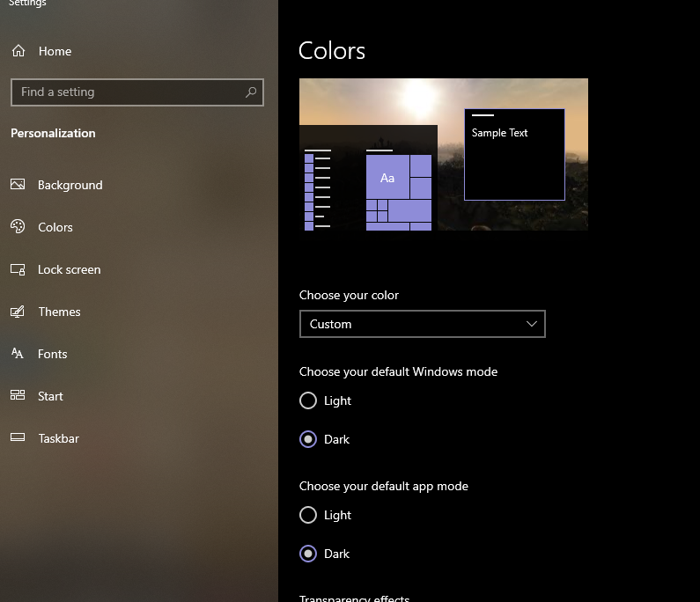Click the Lock screen icon
The width and height of the screenshot is (700, 602).
coord(18,269)
